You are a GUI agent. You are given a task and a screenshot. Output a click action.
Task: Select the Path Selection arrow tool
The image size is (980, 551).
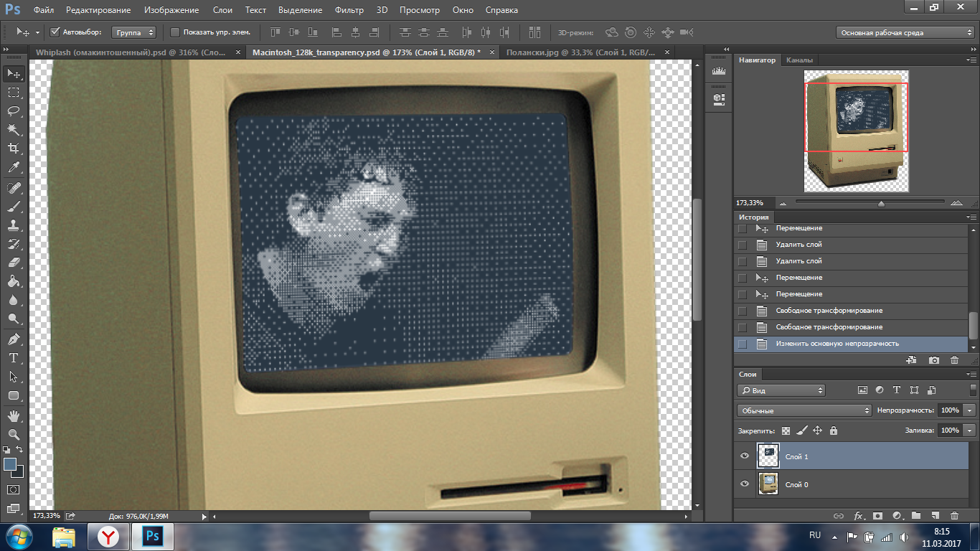(14, 377)
